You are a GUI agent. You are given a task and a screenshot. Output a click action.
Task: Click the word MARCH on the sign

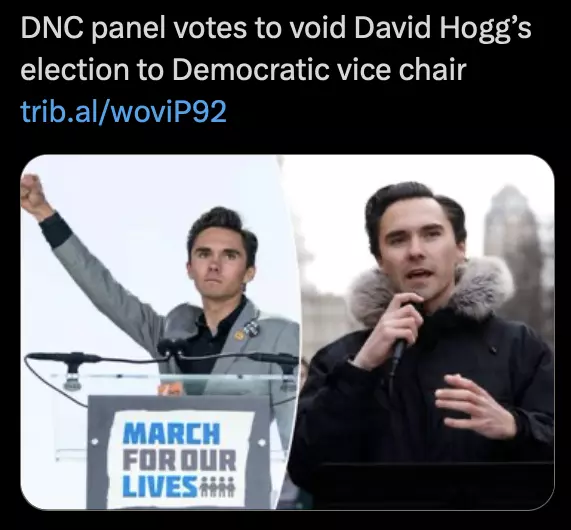pyautogui.click(x=172, y=433)
